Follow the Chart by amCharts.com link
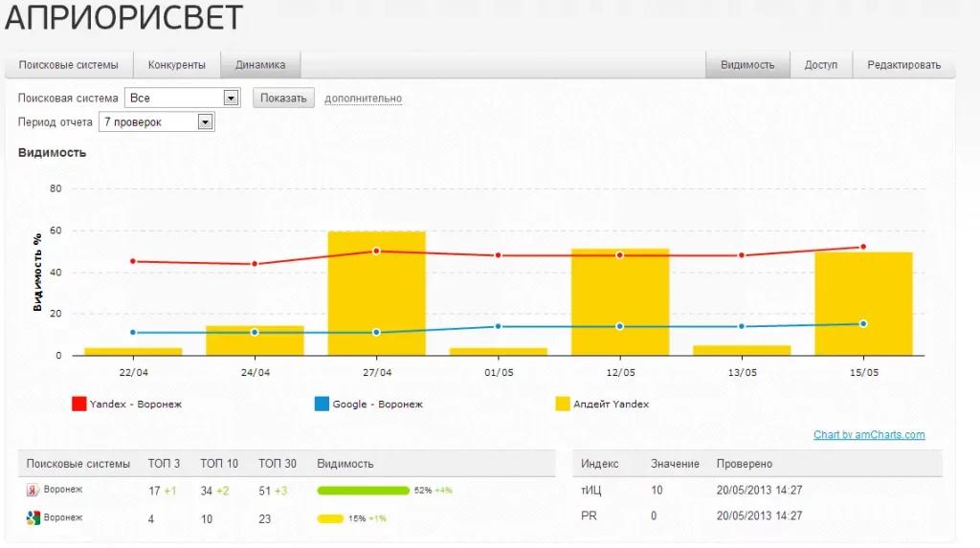 [x=869, y=435]
